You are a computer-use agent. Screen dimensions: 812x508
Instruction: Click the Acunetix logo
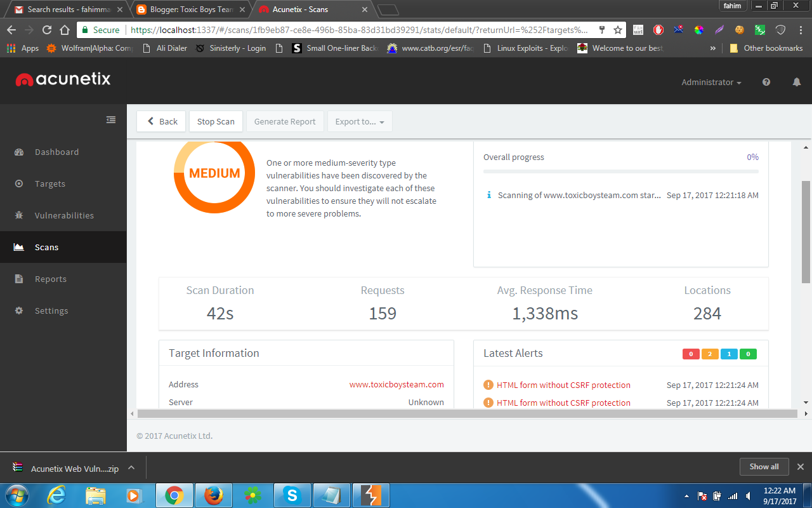point(63,79)
